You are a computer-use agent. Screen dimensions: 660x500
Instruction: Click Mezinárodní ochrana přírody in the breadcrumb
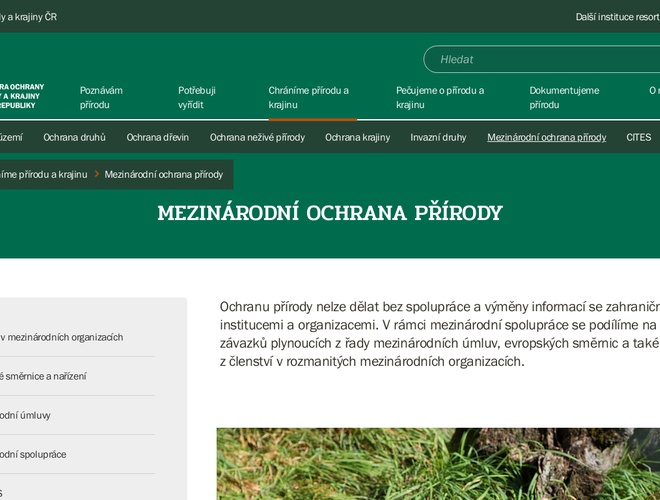tap(163, 174)
